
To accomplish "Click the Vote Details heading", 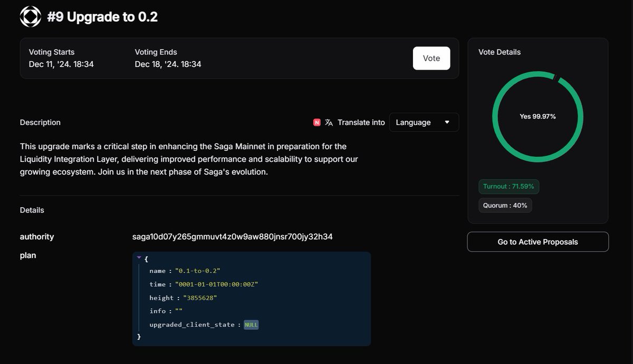I will tap(500, 52).
